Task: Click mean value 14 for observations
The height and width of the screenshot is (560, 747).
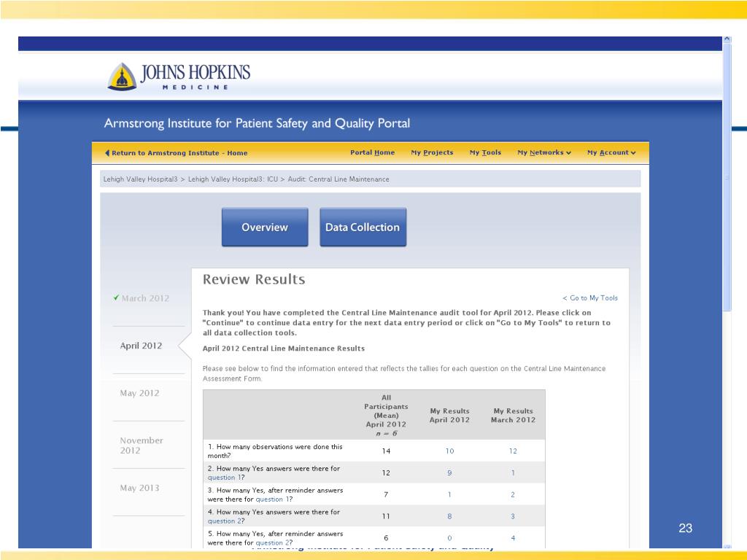Action: coord(386,451)
